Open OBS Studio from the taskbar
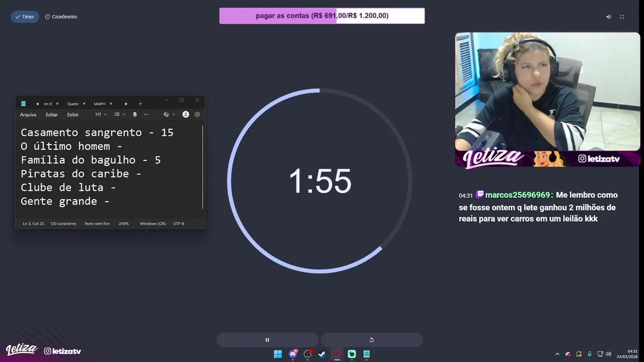Image resolution: width=644 pixels, height=362 pixels. pos(307,354)
